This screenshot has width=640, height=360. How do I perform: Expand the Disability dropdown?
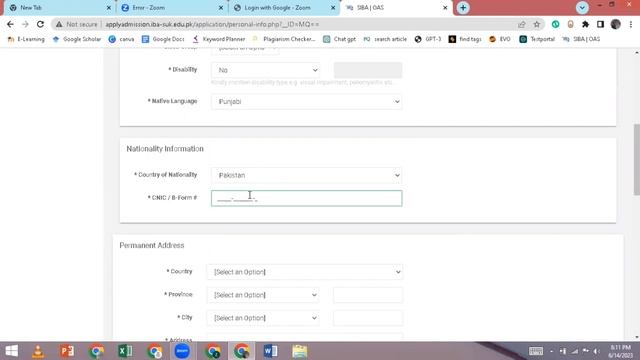coord(266,70)
